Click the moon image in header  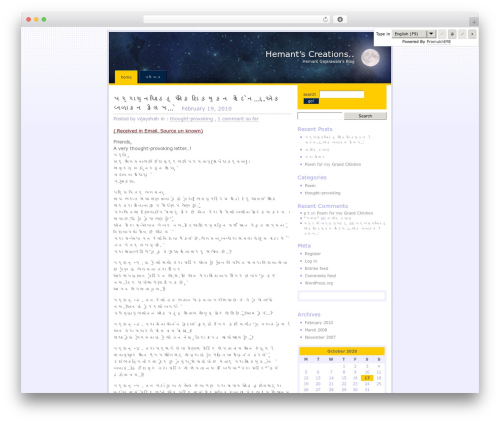[370, 58]
